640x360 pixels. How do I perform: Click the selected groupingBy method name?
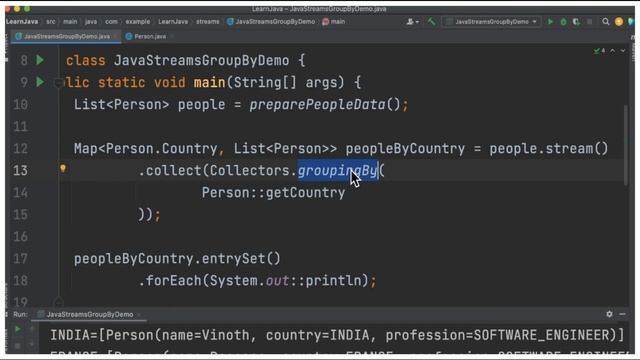(338, 171)
